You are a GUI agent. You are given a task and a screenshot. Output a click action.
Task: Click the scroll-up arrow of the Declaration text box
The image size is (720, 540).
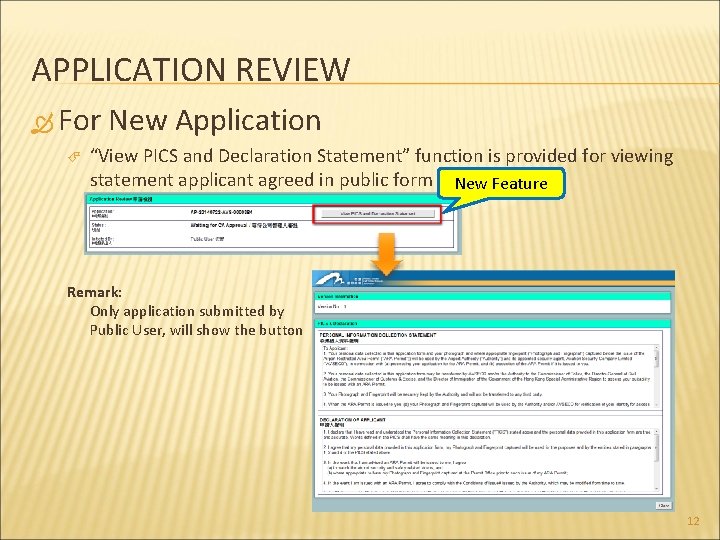(657, 432)
